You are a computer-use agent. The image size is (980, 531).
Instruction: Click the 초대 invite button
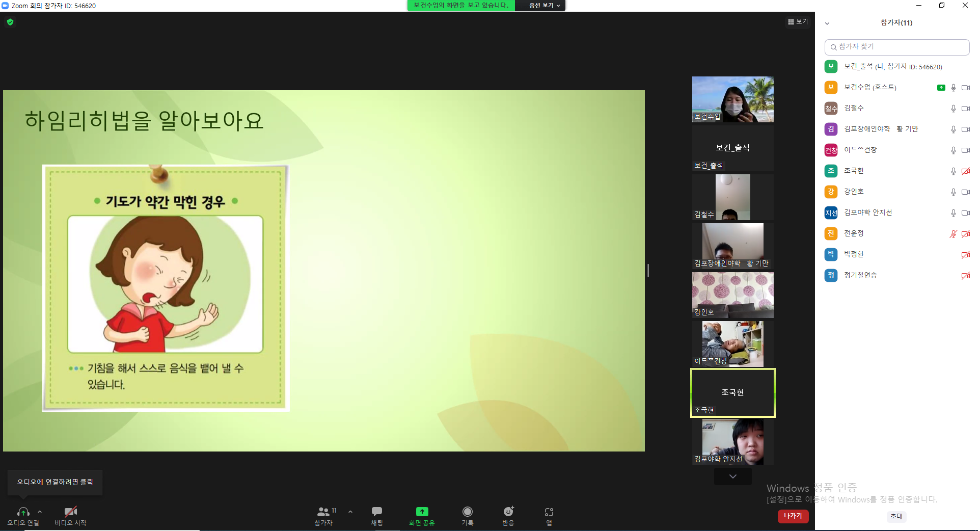(896, 516)
